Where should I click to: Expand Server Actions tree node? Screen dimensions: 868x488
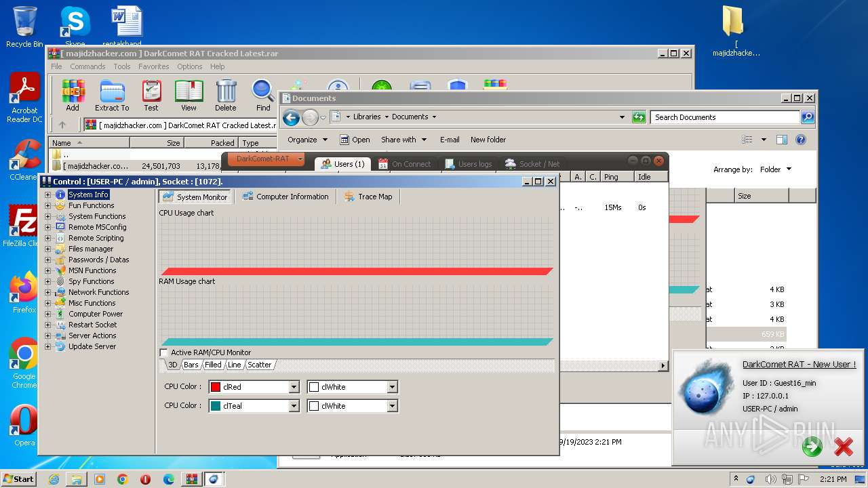point(48,335)
